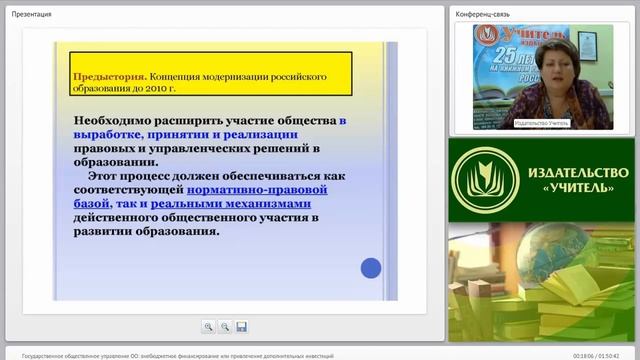This screenshot has width=640, height=360.
Task: Zoom out of the presentation slide
Action: tap(225, 327)
